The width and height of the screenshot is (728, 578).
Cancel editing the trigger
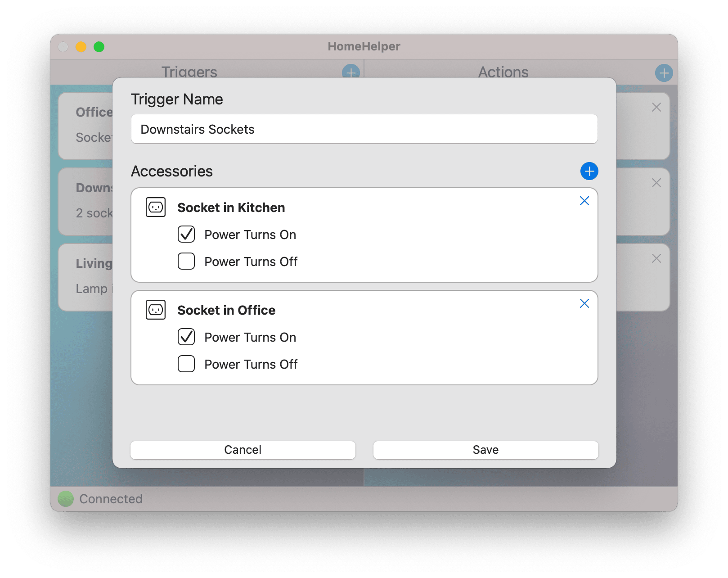(x=243, y=449)
